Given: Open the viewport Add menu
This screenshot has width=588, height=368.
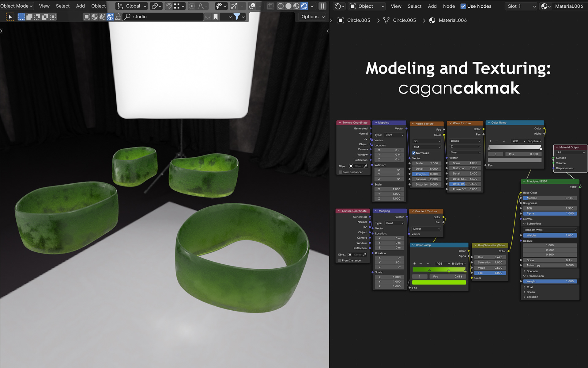Looking at the screenshot, I should [x=80, y=6].
